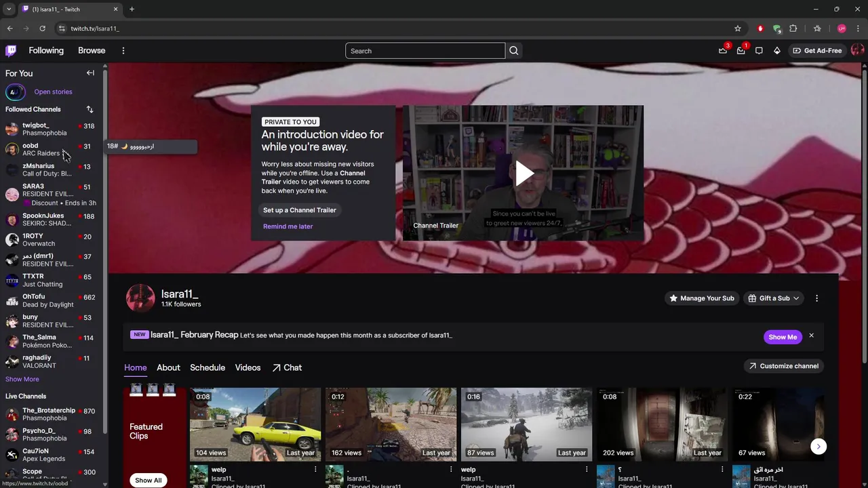Expand the Gift a Sub dropdown
This screenshot has width=868, height=488.
(x=774, y=298)
